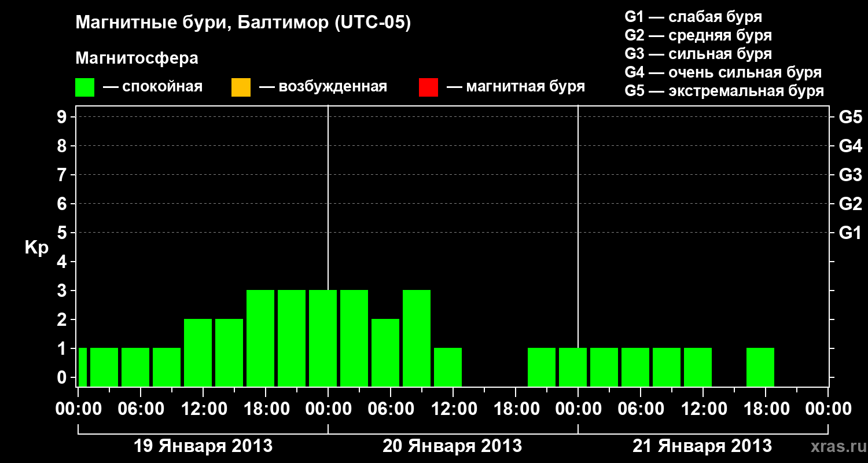Select the '21 Января 2013' date label
The width and height of the screenshot is (868, 463).
(702, 446)
